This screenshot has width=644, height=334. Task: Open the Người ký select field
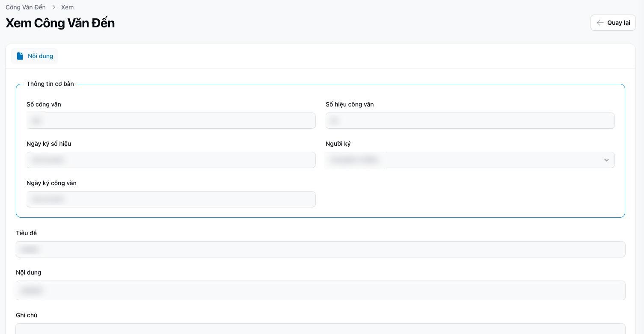[x=470, y=160]
